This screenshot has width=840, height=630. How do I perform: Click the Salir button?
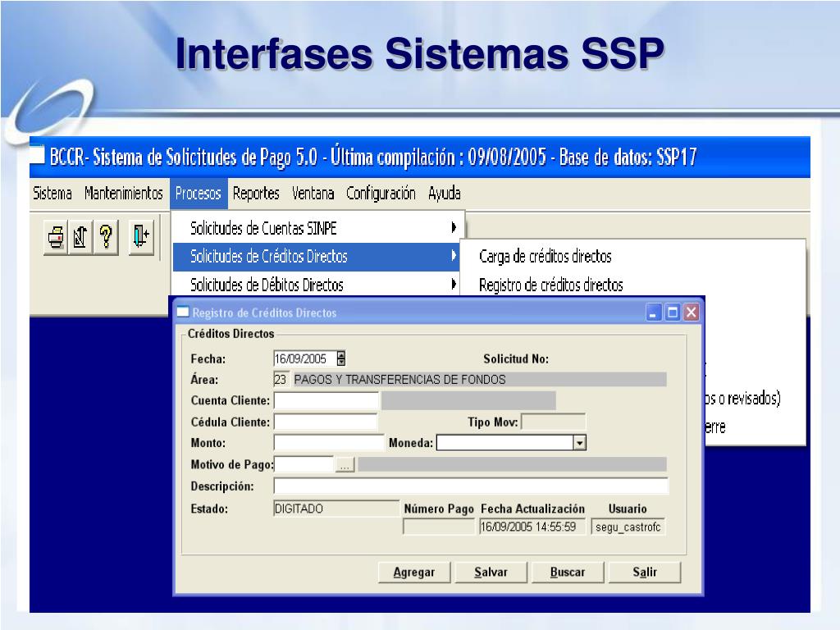[x=645, y=572]
